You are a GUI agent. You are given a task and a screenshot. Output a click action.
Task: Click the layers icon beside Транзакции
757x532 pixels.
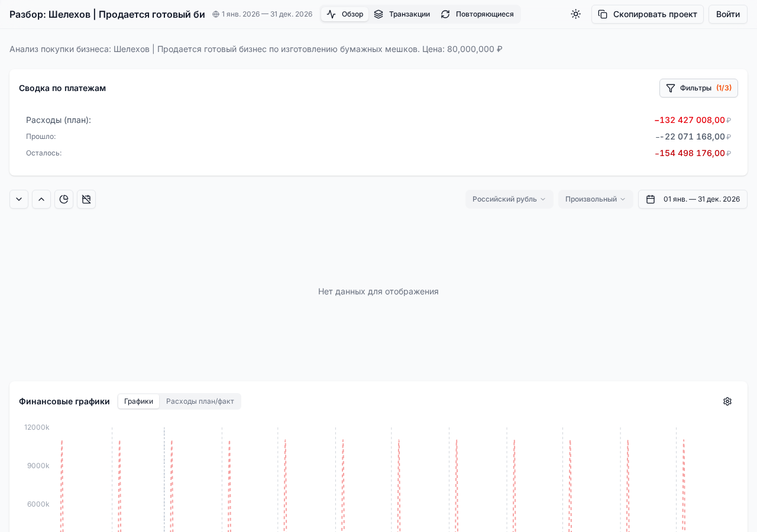[379, 14]
